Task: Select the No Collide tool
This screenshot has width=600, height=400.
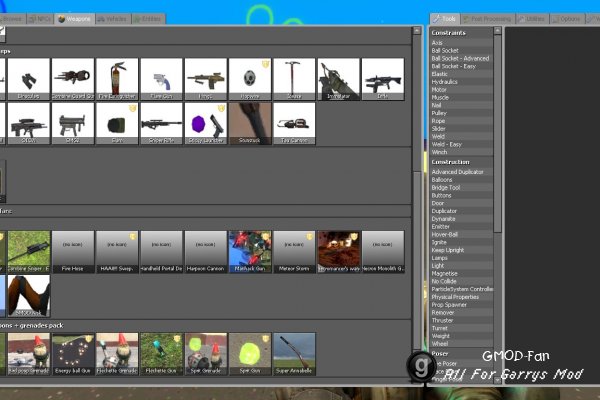Action: tap(461, 281)
